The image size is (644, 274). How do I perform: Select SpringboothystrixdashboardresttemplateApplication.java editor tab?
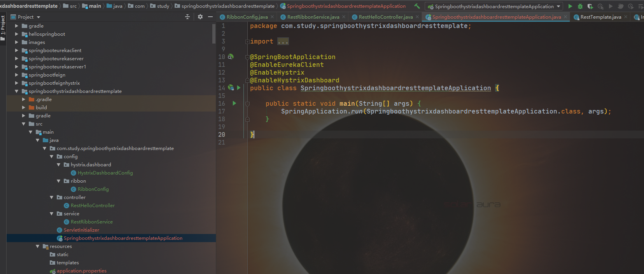(497, 17)
